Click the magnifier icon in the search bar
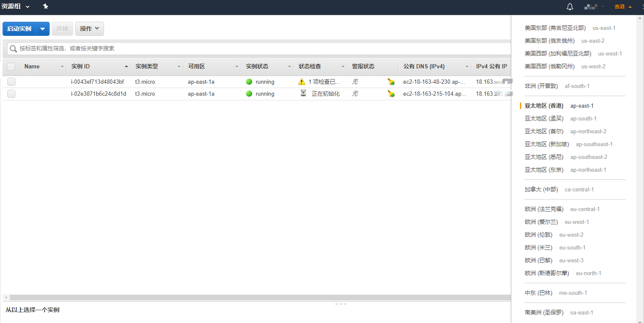The width and height of the screenshot is (644, 323). click(13, 49)
